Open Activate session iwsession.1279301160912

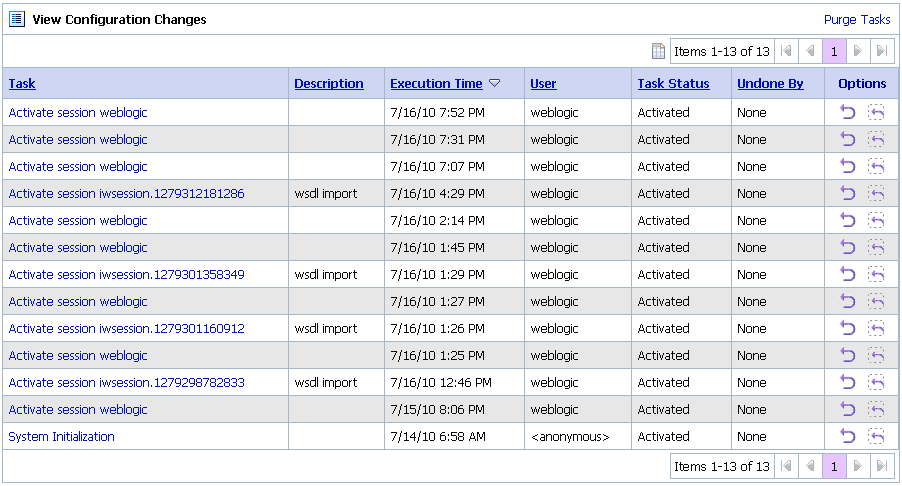tap(127, 329)
